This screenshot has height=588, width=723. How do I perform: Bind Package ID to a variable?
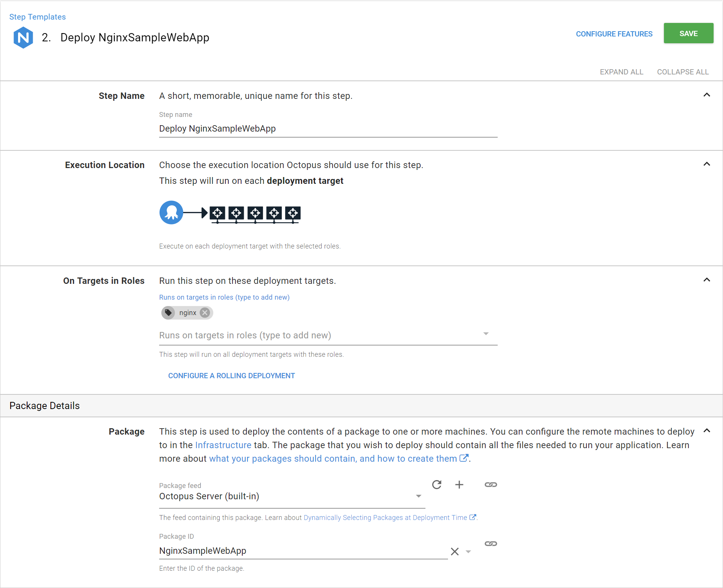pos(491,544)
